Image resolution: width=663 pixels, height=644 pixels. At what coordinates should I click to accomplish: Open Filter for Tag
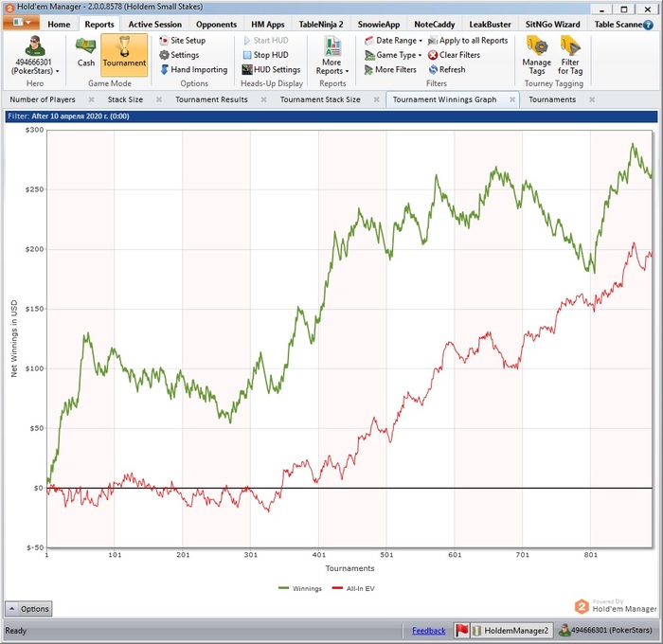(570, 55)
